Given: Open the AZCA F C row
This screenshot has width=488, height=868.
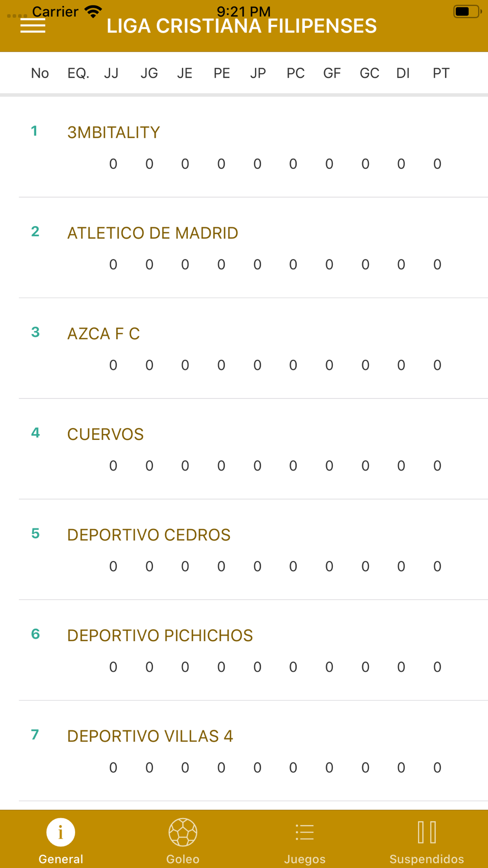Looking at the screenshot, I should [x=103, y=333].
